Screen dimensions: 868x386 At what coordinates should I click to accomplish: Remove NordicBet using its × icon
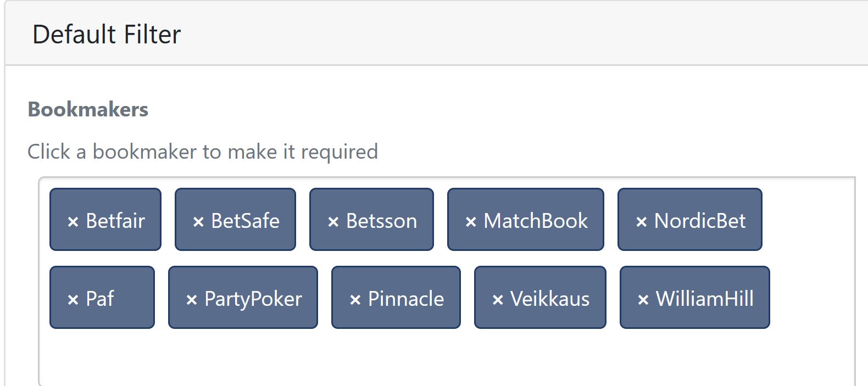[x=641, y=222]
